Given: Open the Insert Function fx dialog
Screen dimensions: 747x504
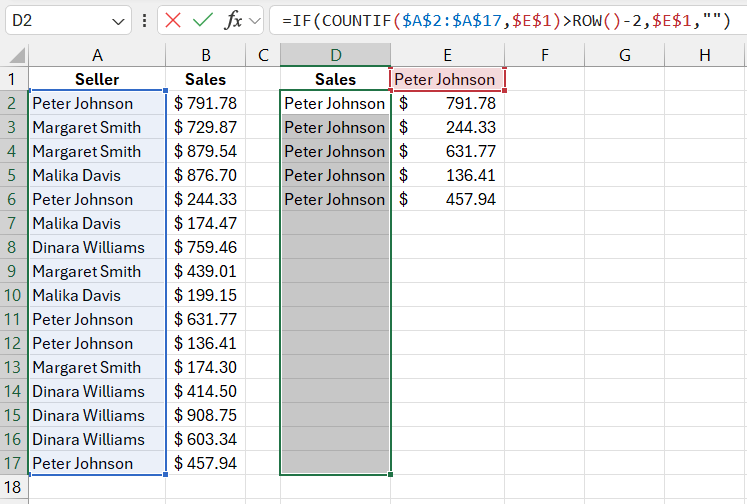Looking at the screenshot, I should tap(233, 20).
